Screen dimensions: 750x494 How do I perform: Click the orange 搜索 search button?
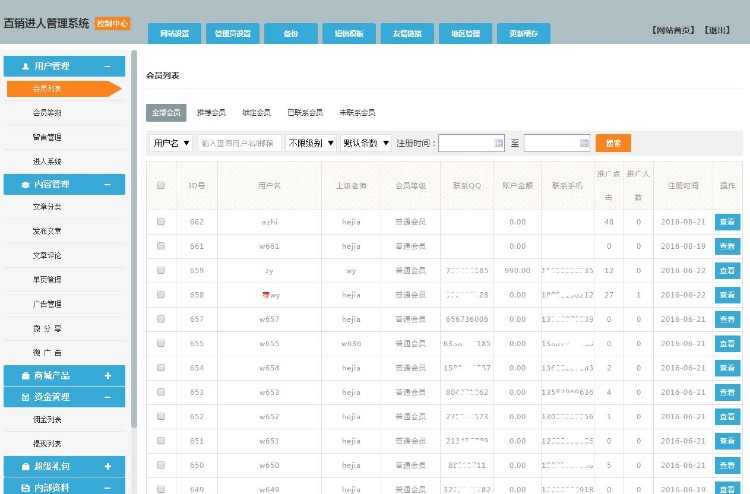click(x=613, y=143)
